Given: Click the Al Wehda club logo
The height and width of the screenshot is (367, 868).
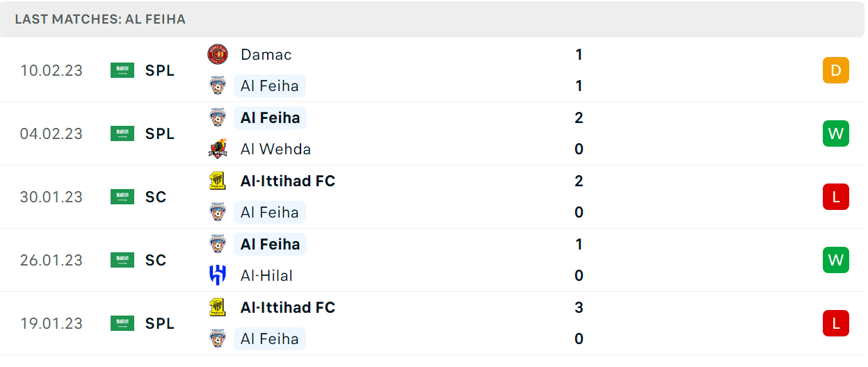Looking at the screenshot, I should click(x=218, y=149).
